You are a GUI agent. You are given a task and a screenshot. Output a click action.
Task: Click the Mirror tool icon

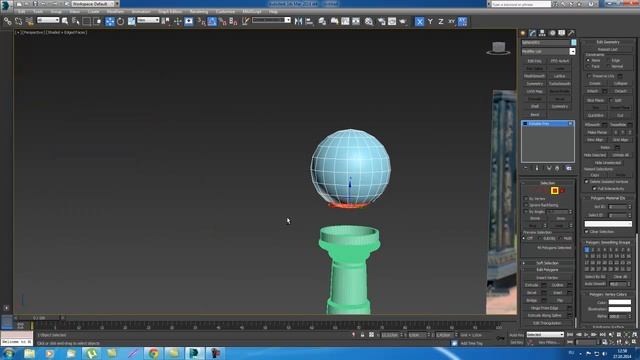[x=298, y=22]
